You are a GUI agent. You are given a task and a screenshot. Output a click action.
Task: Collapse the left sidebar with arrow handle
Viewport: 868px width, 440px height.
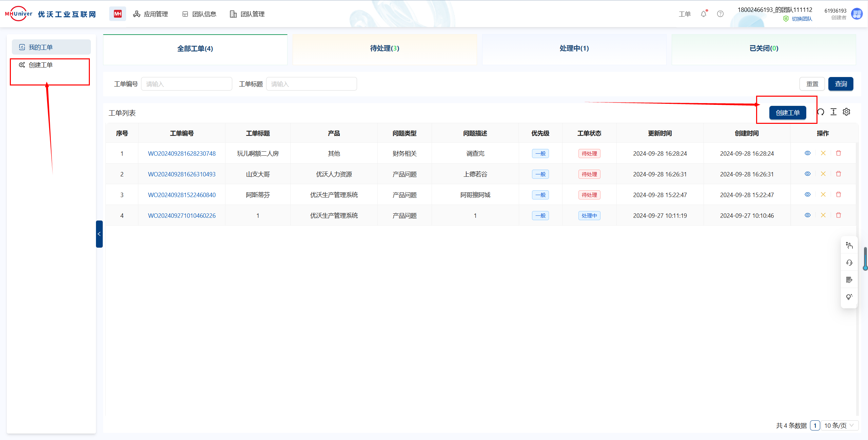click(x=99, y=234)
